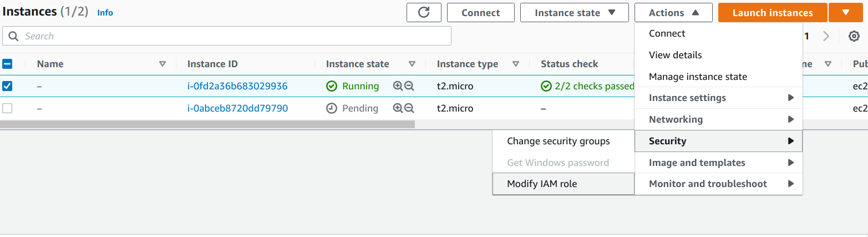This screenshot has height=237, width=868.
Task: Click the next page arrow in pagination
Action: 826,37
